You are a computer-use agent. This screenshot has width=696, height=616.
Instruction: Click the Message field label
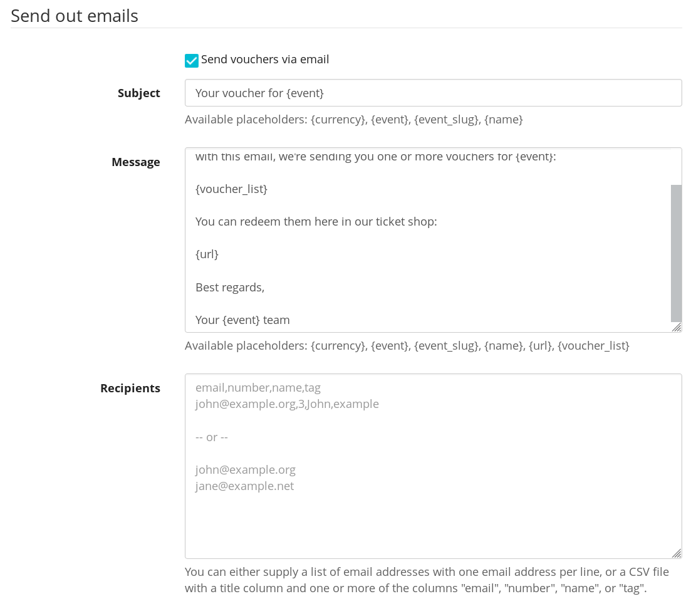pyautogui.click(x=135, y=162)
